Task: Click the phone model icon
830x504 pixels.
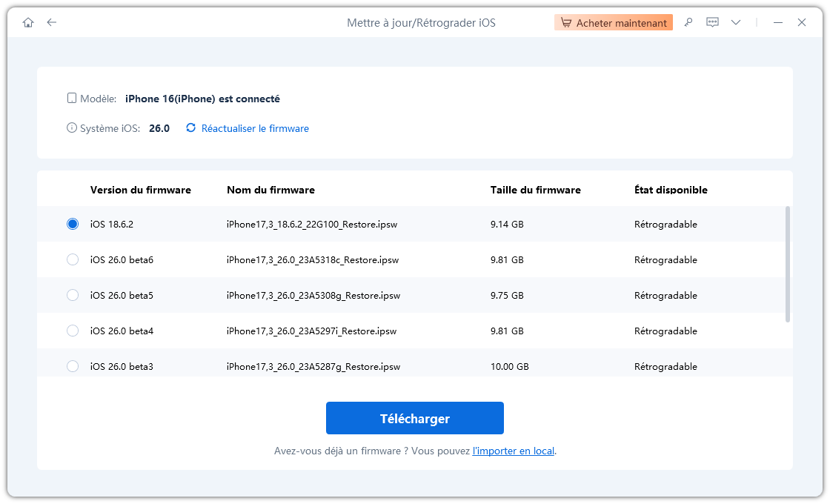Action: click(72, 99)
